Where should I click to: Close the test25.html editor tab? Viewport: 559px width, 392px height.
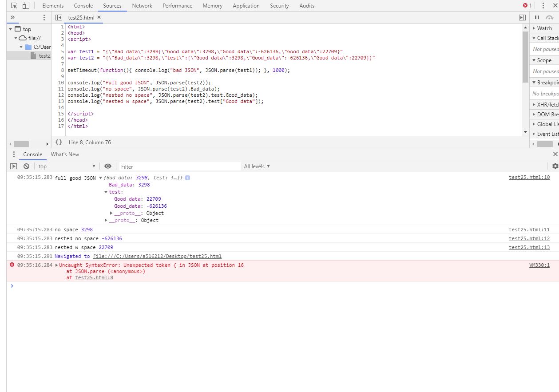99,17
